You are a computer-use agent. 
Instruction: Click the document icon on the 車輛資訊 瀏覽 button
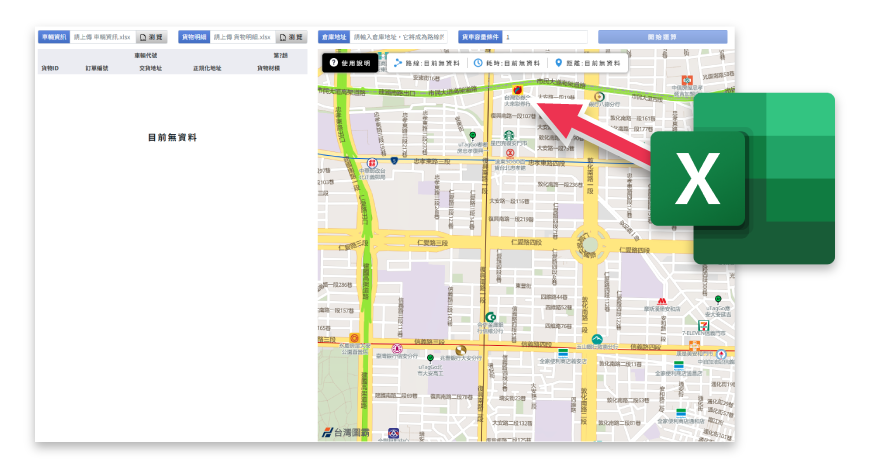(143, 37)
